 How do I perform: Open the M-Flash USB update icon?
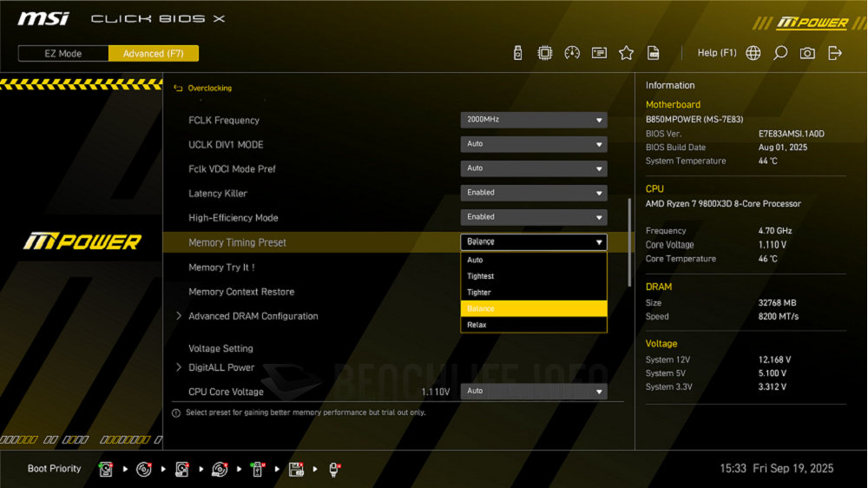click(517, 53)
